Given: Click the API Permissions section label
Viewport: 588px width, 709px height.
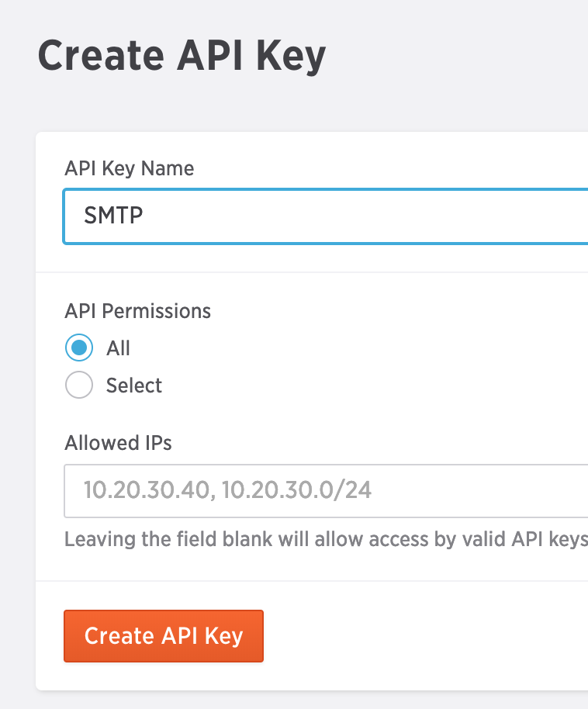Looking at the screenshot, I should 137,311.
